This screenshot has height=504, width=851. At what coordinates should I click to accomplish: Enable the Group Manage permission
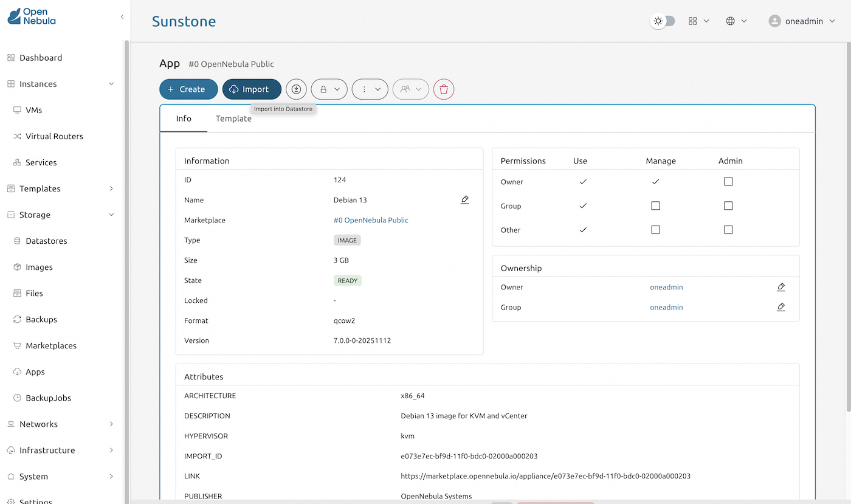pos(655,205)
